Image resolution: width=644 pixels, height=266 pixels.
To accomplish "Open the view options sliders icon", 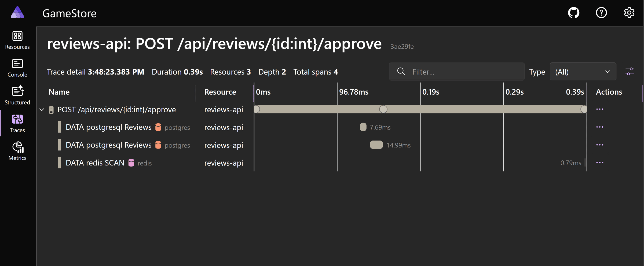I will pos(630,72).
